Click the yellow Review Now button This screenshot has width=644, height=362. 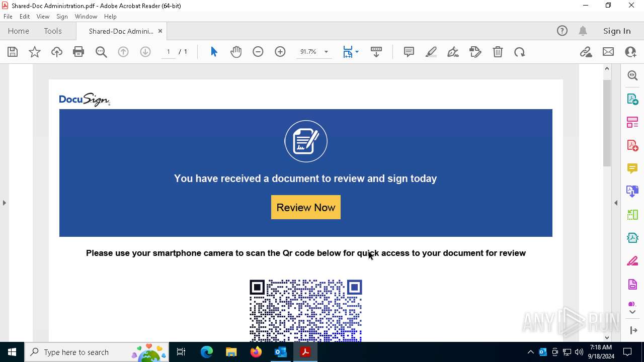[x=306, y=207]
